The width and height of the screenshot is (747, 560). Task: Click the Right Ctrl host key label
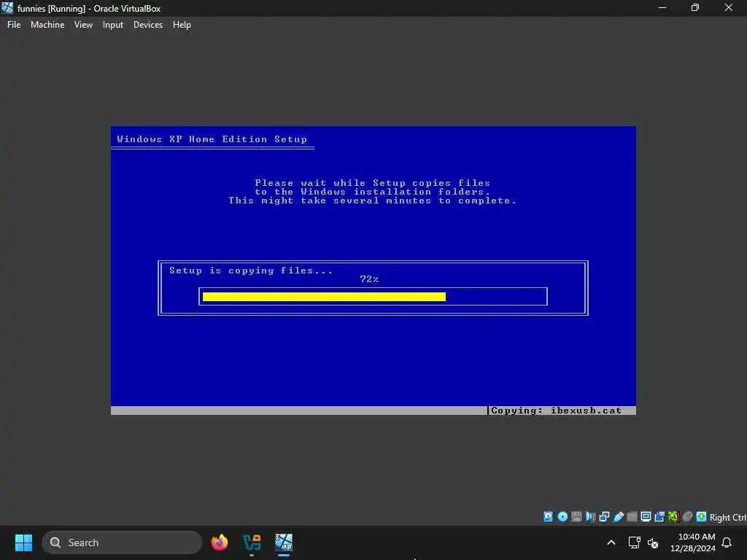pos(727,517)
